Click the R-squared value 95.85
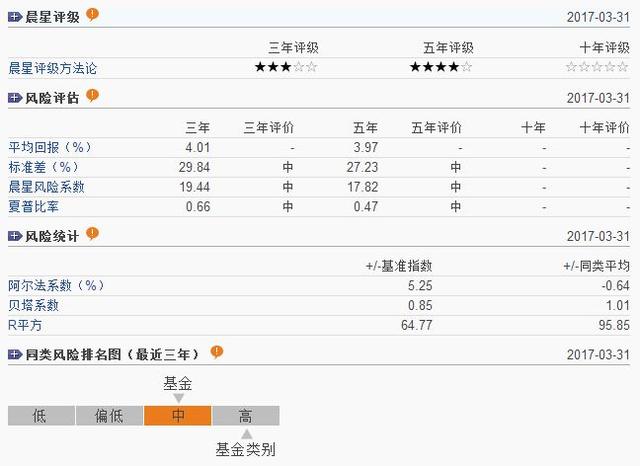This screenshot has width=640, height=466. pyautogui.click(x=614, y=325)
